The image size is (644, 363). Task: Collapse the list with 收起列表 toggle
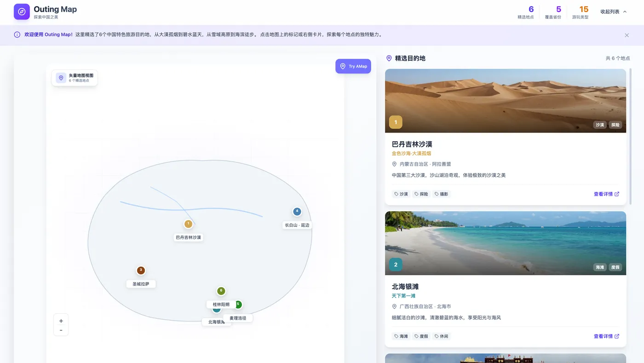(x=614, y=12)
